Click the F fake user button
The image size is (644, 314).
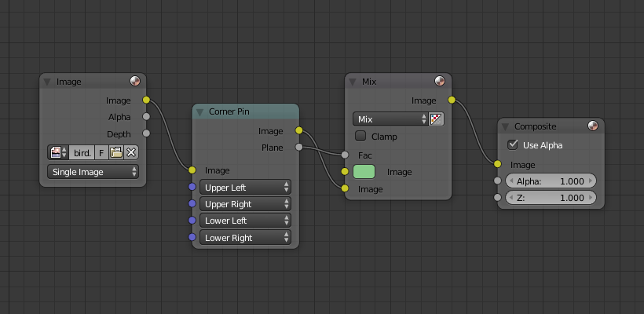coord(101,153)
